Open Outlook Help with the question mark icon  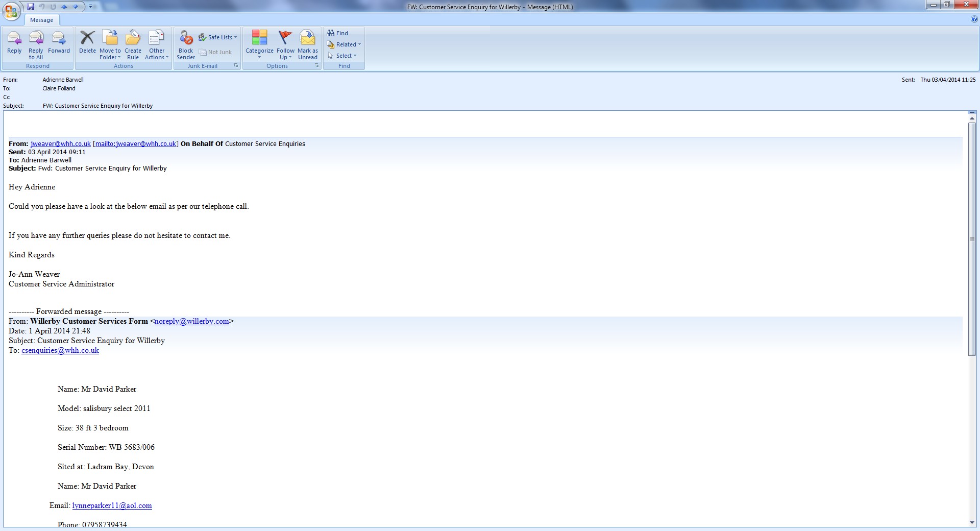click(x=975, y=19)
